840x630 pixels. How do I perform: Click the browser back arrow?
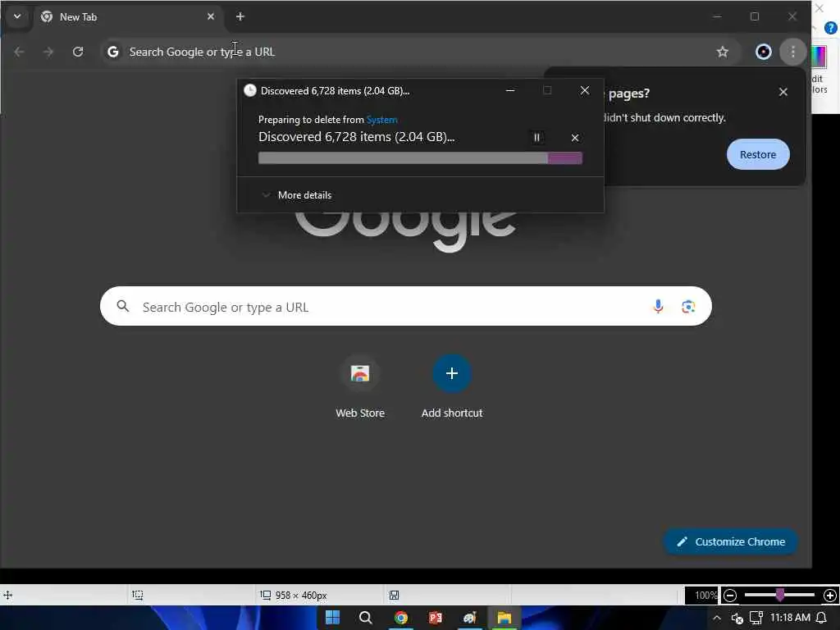tap(19, 52)
